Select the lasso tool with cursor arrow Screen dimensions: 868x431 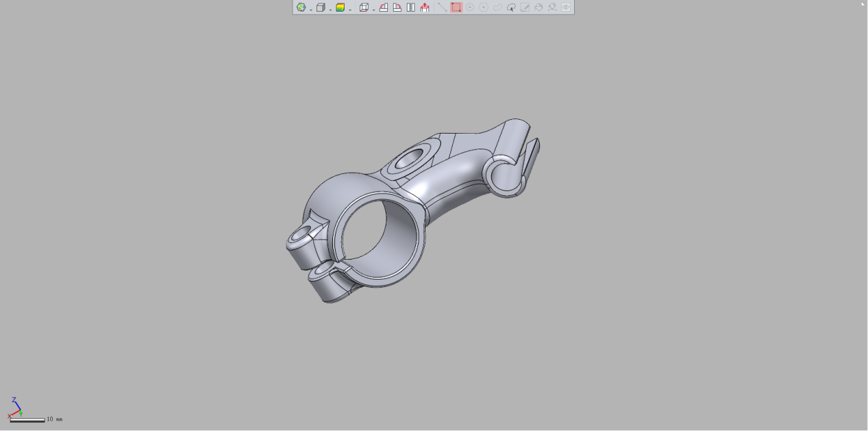511,8
